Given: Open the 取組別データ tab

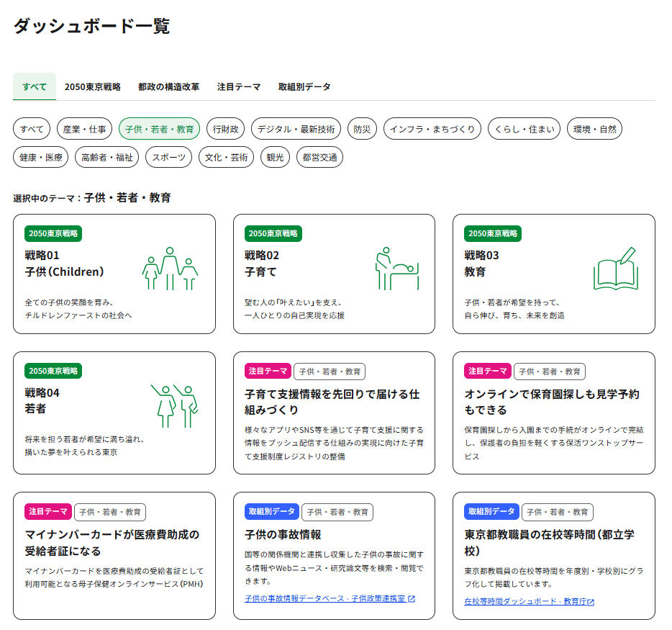Looking at the screenshot, I should click(304, 86).
